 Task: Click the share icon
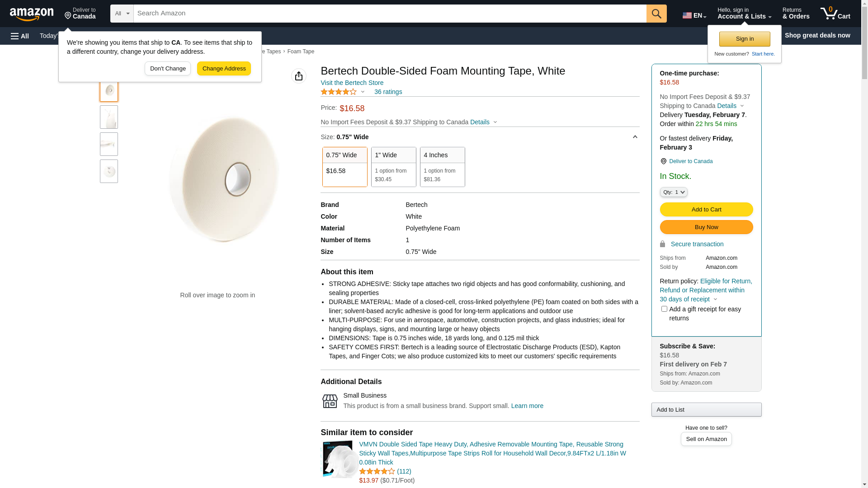point(299,76)
